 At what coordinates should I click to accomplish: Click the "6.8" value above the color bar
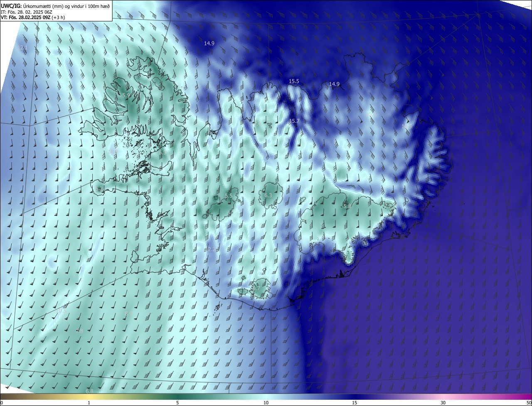89,391
